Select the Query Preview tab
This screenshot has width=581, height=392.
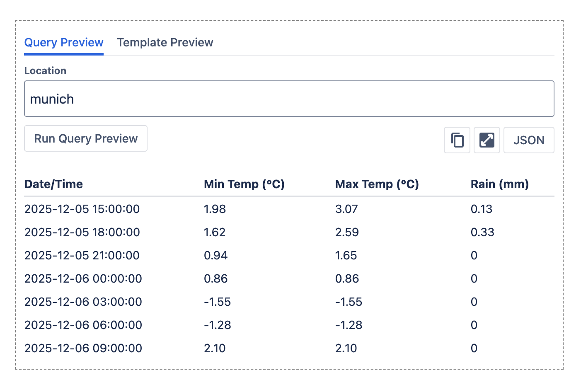[x=63, y=42]
